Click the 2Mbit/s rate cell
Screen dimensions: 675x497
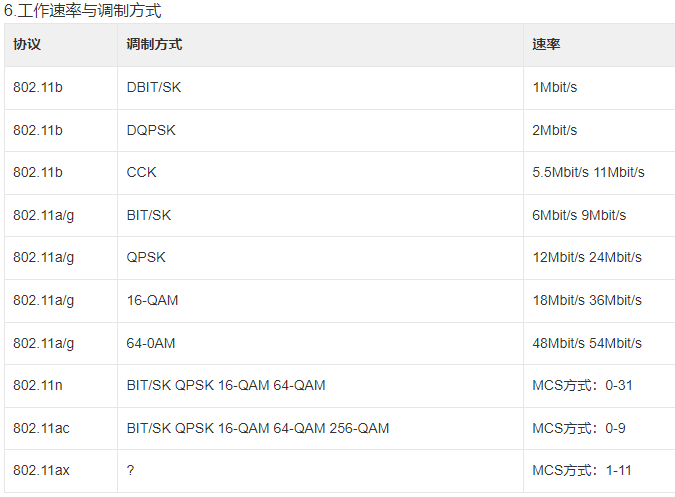(x=555, y=130)
